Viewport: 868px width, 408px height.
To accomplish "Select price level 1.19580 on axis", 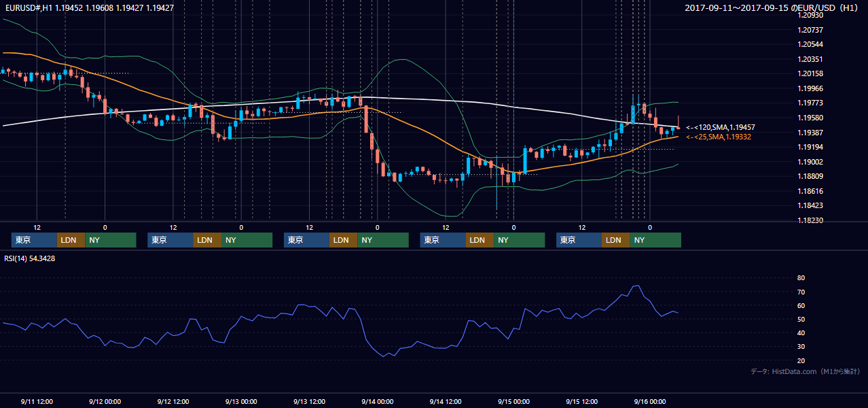I will click(x=810, y=118).
